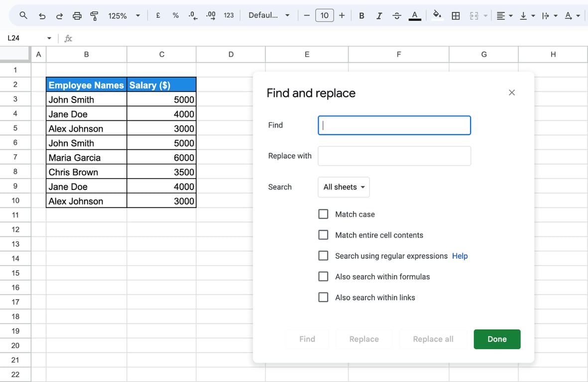Open horizontal align dropdown

(x=504, y=16)
